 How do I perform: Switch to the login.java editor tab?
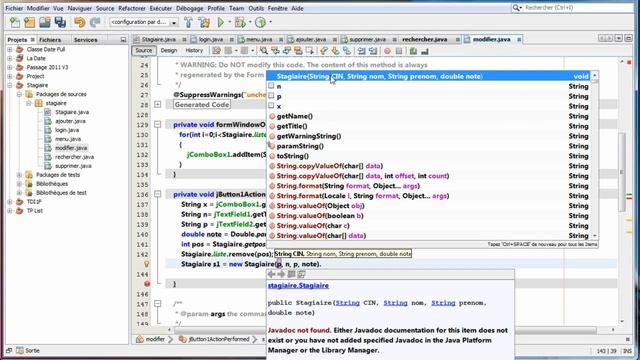click(x=211, y=40)
